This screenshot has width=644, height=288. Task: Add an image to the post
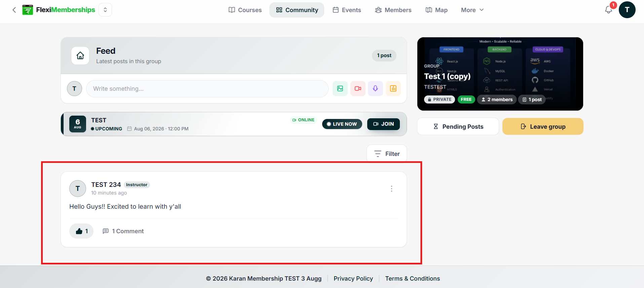pos(340,89)
